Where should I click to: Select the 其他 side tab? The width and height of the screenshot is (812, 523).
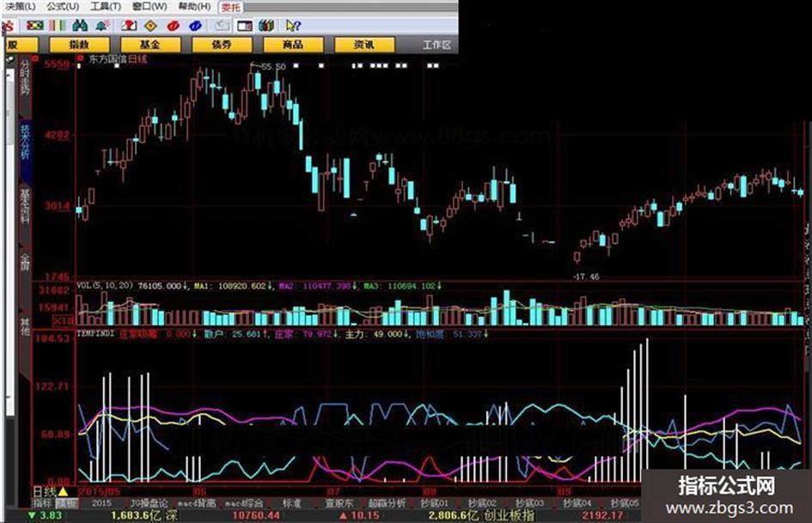point(25,326)
